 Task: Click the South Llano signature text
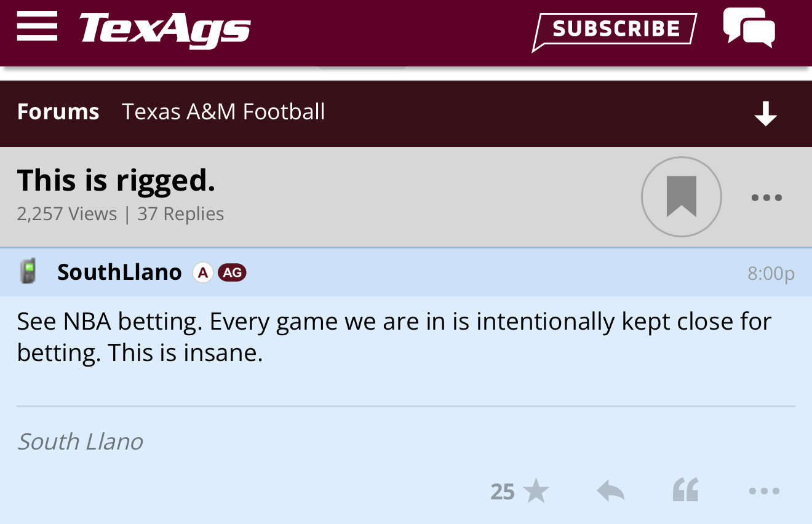(x=80, y=442)
